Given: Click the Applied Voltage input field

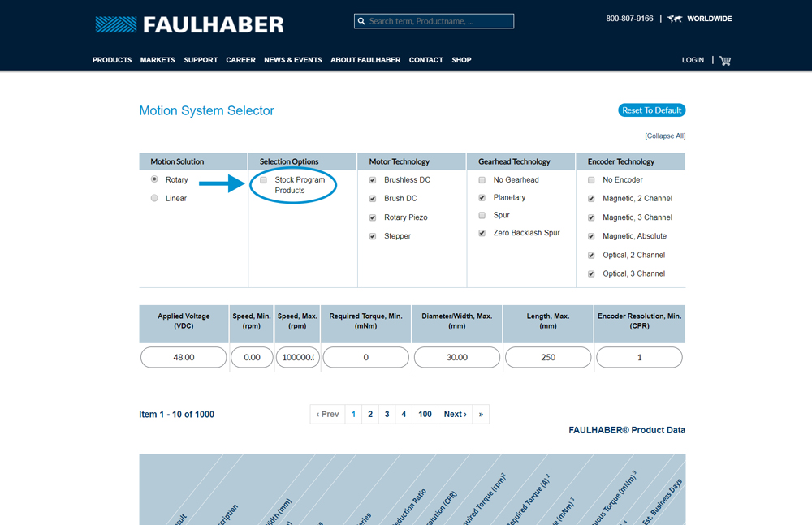Looking at the screenshot, I should pos(184,357).
